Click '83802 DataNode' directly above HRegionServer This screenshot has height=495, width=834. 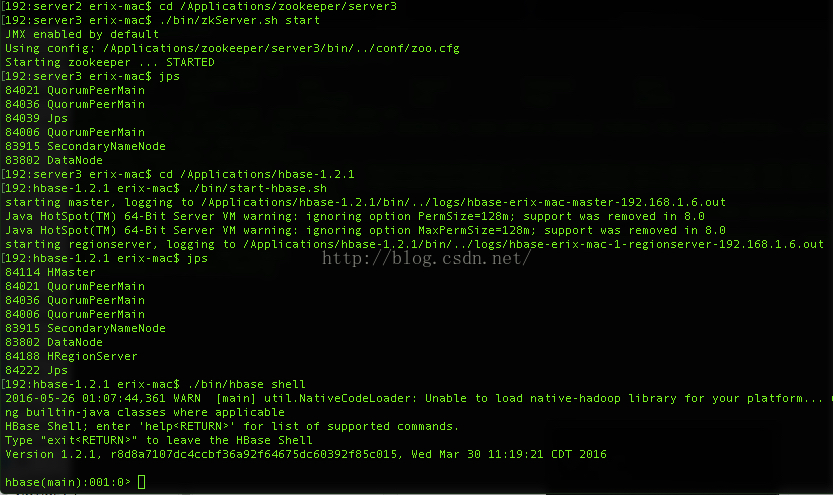click(54, 342)
